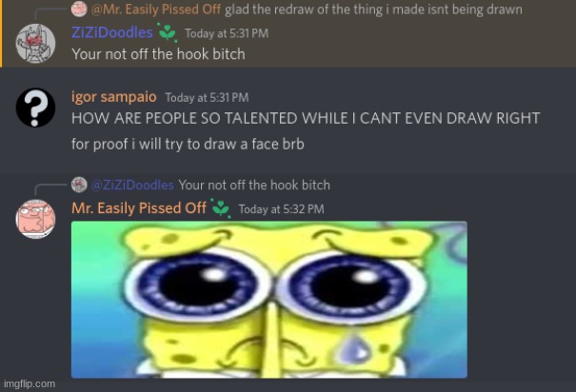Click the 'Today at 5:32 PM' timestamp

click(x=282, y=209)
